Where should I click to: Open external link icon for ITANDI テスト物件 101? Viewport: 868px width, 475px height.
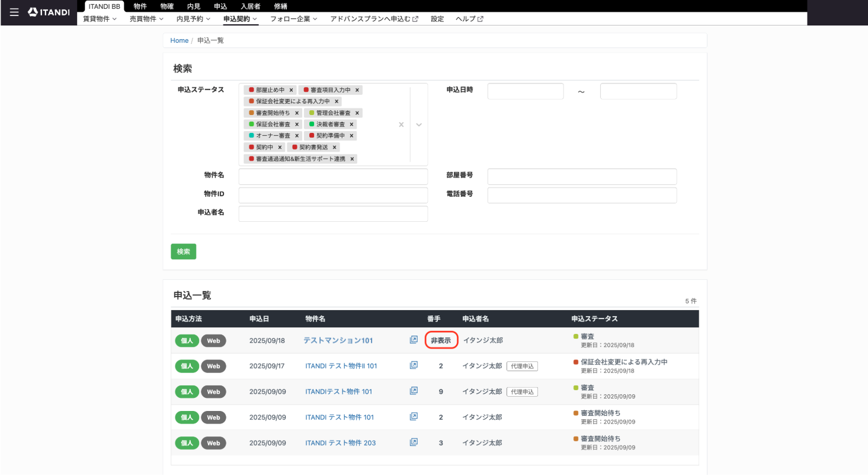click(x=414, y=417)
